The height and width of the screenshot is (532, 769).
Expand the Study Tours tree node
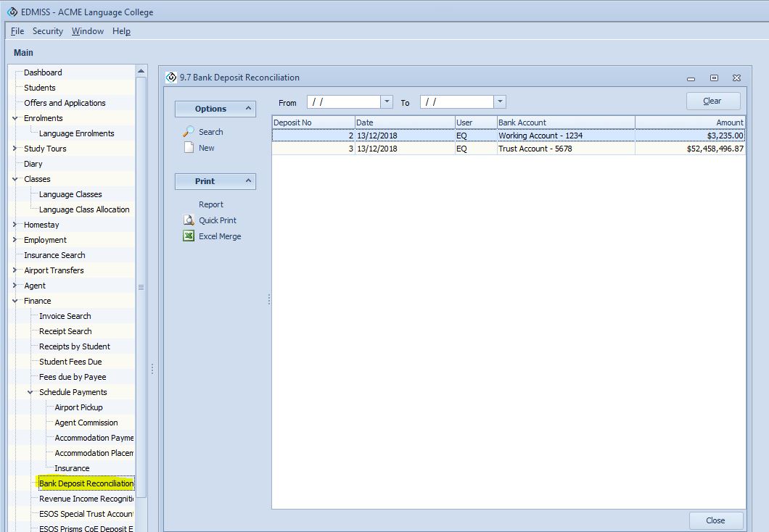click(15, 149)
